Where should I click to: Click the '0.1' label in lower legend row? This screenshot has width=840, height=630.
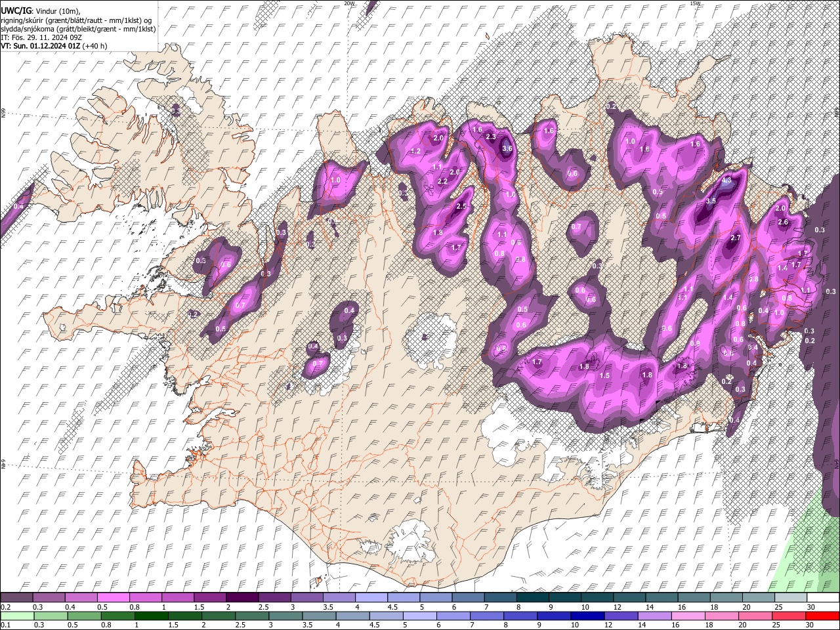(5, 625)
